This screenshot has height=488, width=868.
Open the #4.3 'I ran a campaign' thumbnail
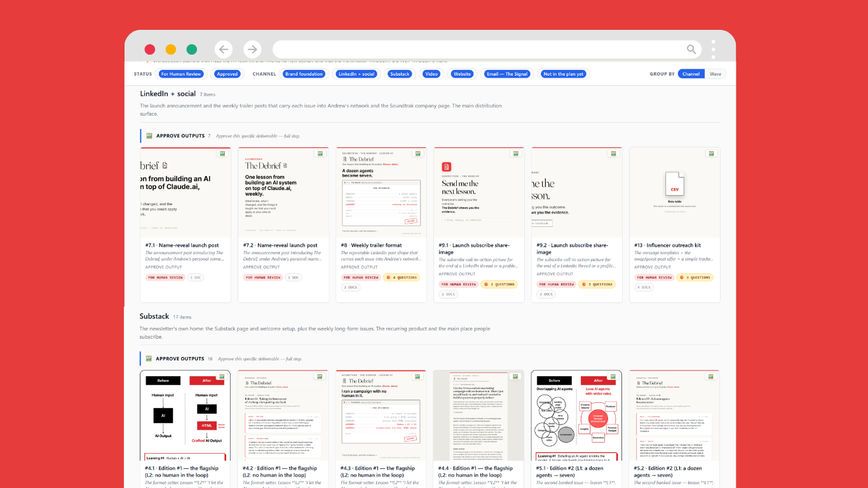click(x=381, y=416)
